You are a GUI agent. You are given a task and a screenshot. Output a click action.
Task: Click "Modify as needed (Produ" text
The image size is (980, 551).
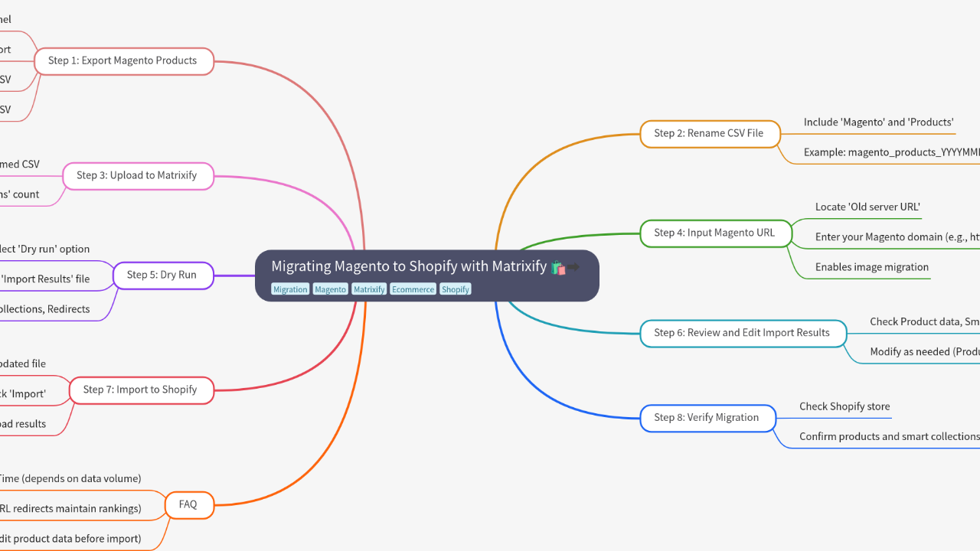tap(924, 352)
